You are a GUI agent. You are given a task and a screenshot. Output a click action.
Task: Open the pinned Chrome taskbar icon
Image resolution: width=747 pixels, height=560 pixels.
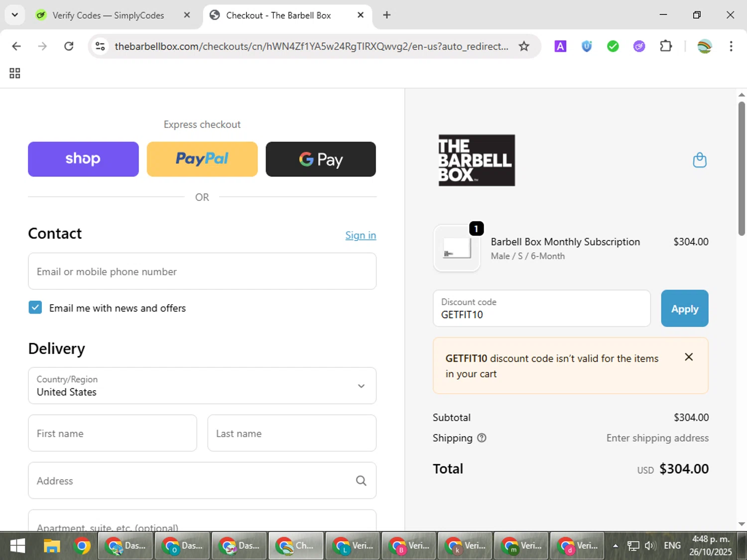82,546
